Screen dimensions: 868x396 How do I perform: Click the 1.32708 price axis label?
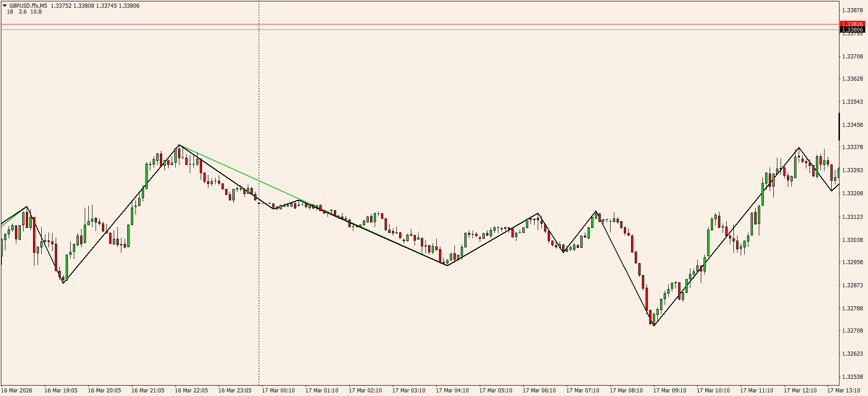click(x=852, y=331)
